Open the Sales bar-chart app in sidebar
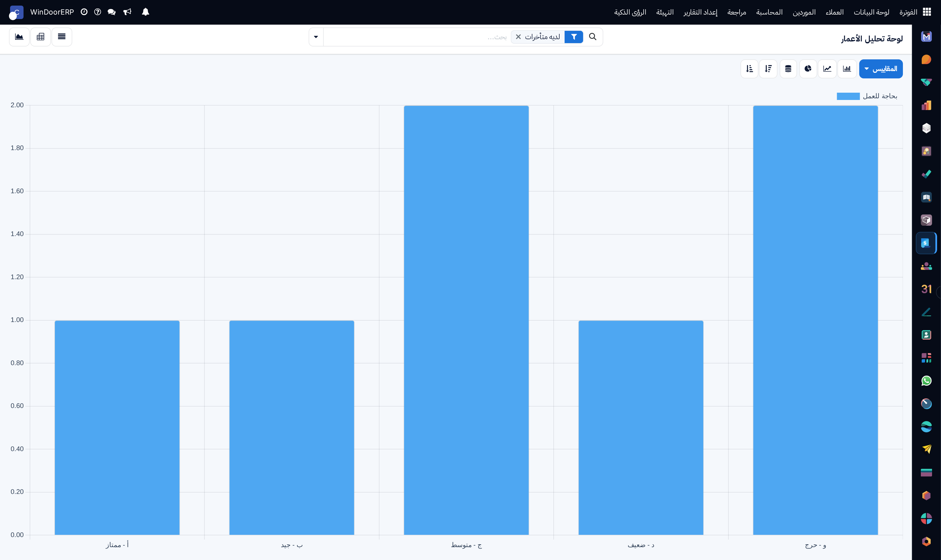The image size is (941, 560). point(926,105)
